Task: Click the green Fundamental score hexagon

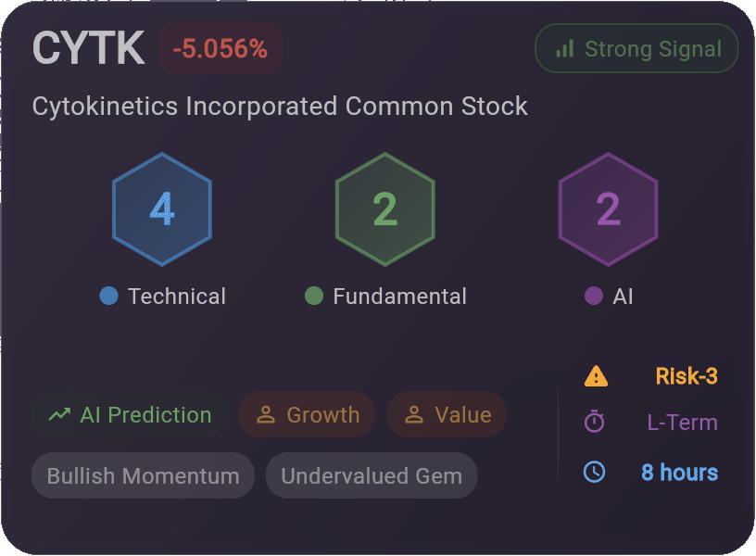Action: click(385, 209)
